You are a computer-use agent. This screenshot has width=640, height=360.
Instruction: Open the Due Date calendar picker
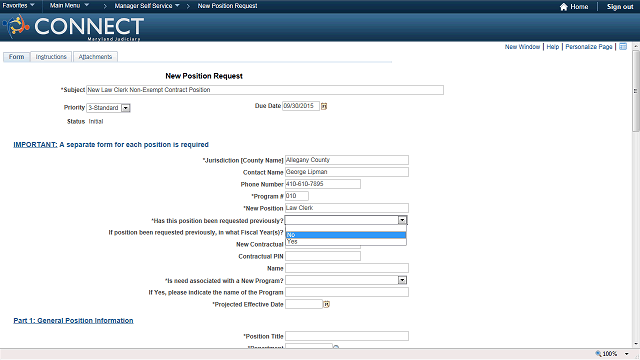[324, 106]
